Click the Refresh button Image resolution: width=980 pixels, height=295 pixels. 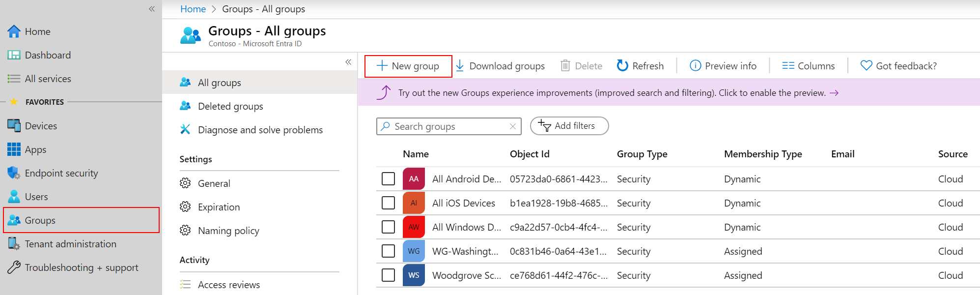click(x=640, y=66)
